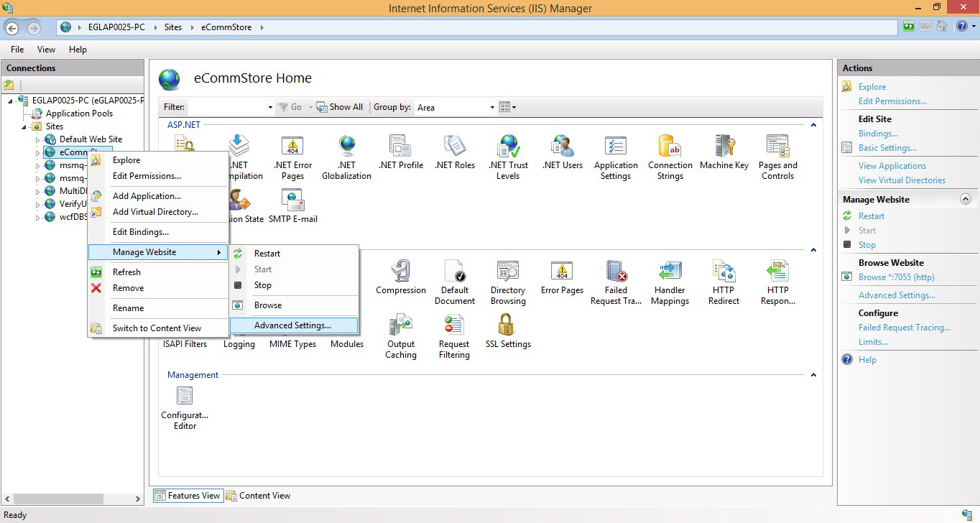Viewport: 980px width, 523px height.
Task: Collapse the Manage Website actions section
Action: tap(966, 199)
